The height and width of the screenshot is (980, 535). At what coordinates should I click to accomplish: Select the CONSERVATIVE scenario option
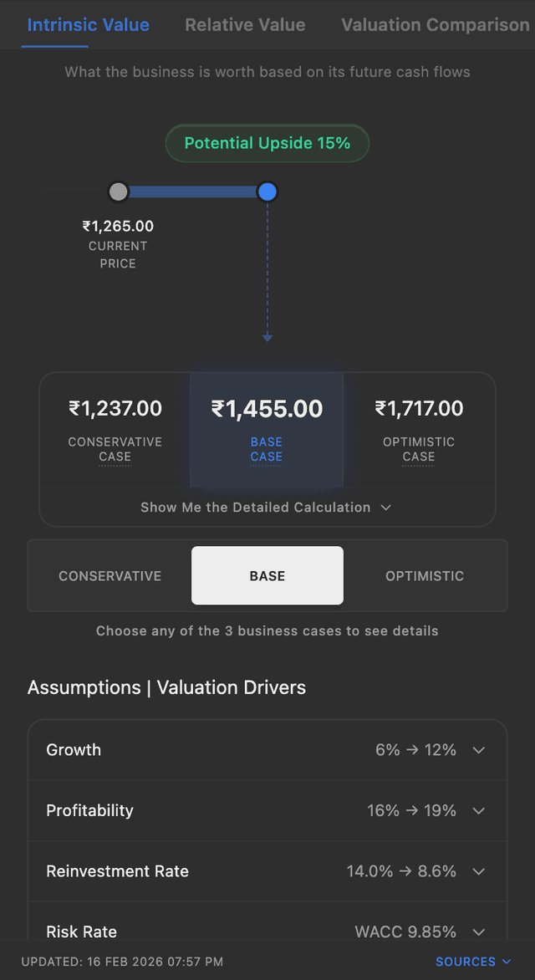[110, 575]
